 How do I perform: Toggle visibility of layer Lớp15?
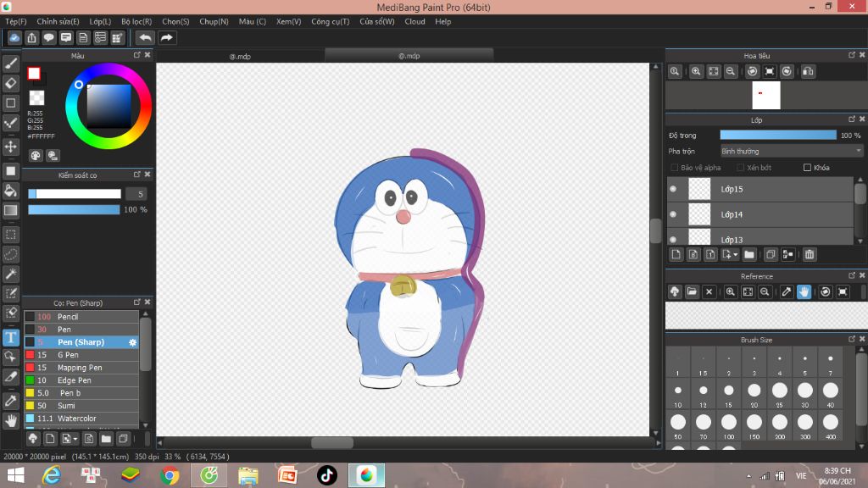pyautogui.click(x=673, y=189)
